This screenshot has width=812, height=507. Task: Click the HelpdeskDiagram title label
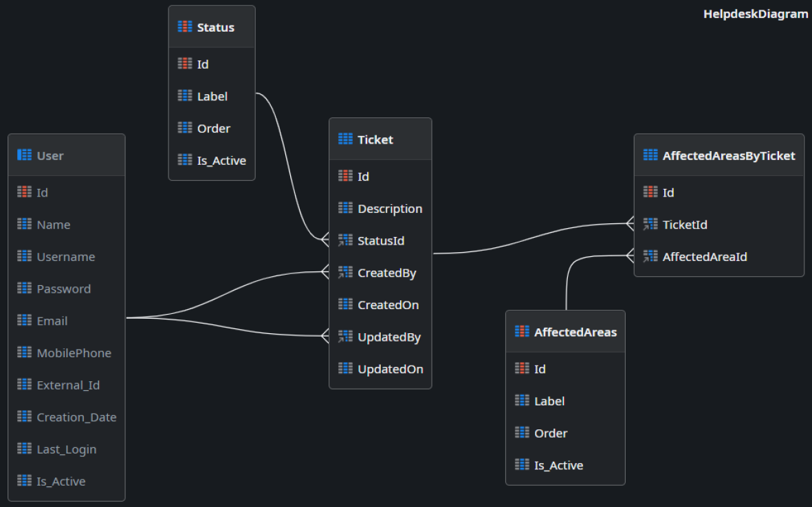click(x=755, y=14)
